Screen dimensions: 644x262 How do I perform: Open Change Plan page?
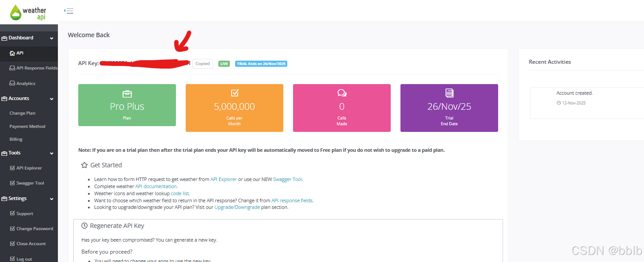23,113
